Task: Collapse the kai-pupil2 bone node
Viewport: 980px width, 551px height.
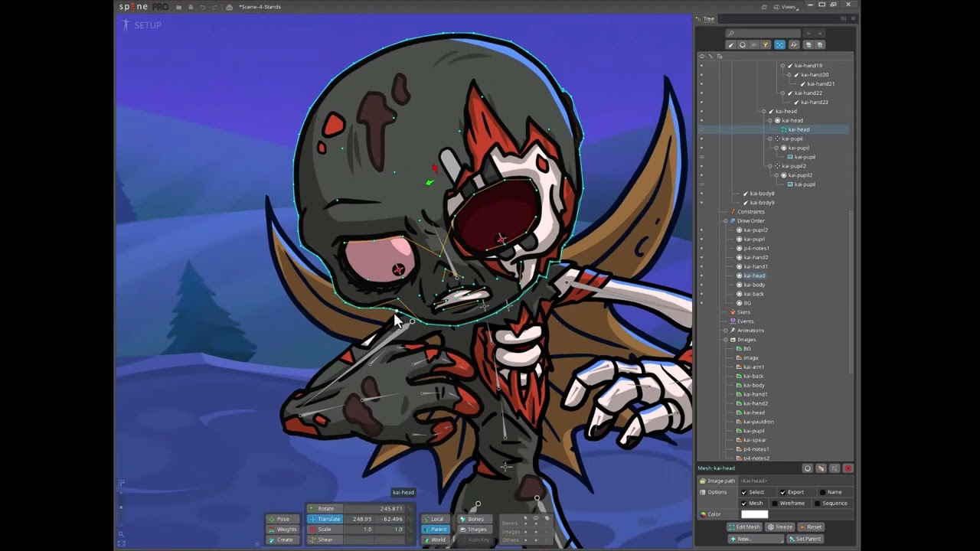Action: 770,166
